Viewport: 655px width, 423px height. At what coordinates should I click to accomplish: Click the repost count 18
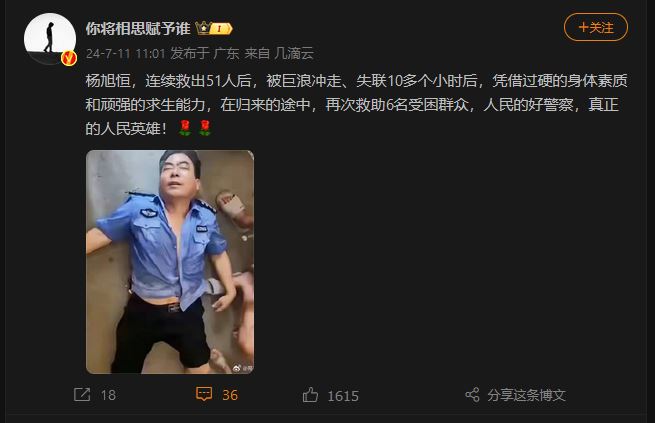(x=108, y=395)
